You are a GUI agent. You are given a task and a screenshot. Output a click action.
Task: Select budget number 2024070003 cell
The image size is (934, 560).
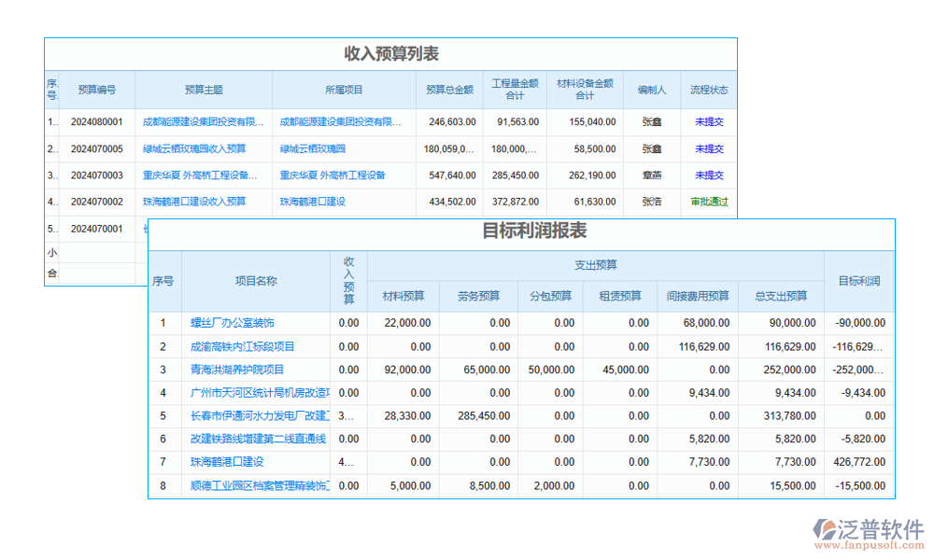coord(97,175)
